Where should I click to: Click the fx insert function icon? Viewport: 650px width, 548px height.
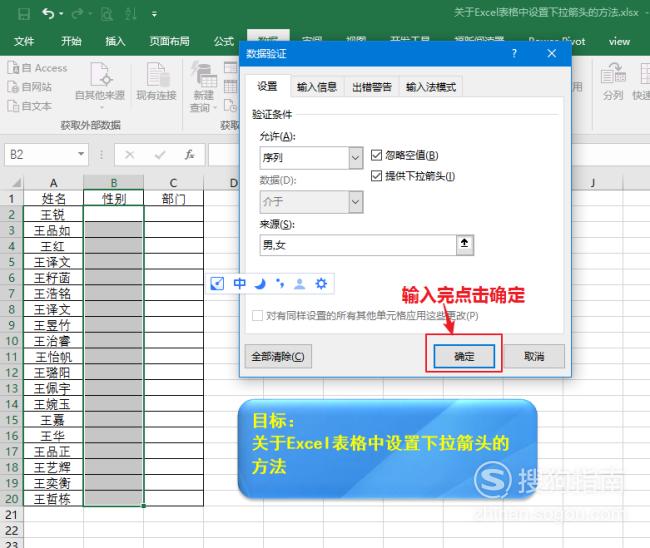pos(189,155)
